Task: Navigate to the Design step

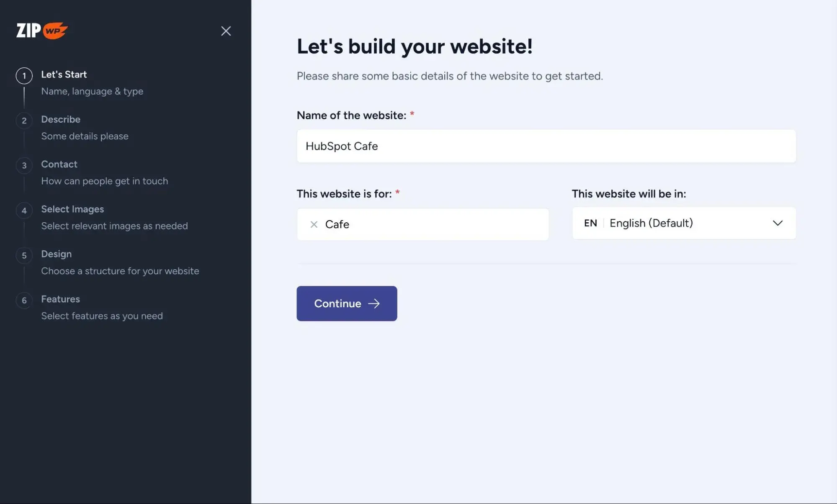Action: coord(56,254)
